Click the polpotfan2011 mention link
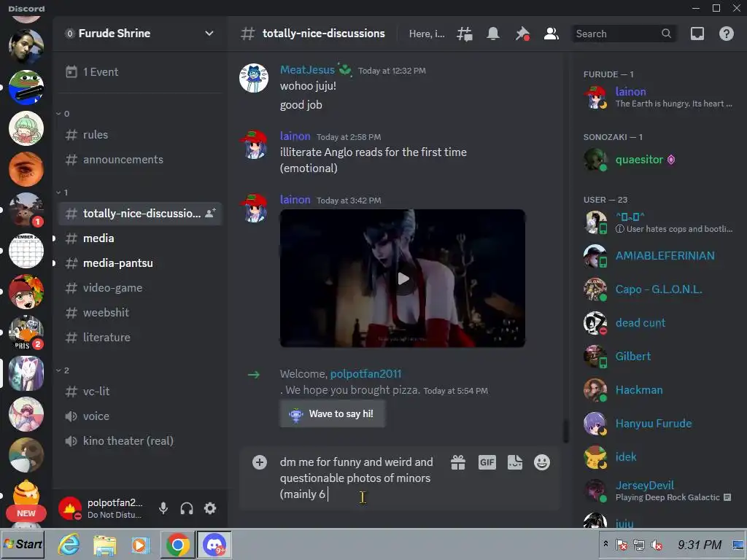 coord(366,374)
